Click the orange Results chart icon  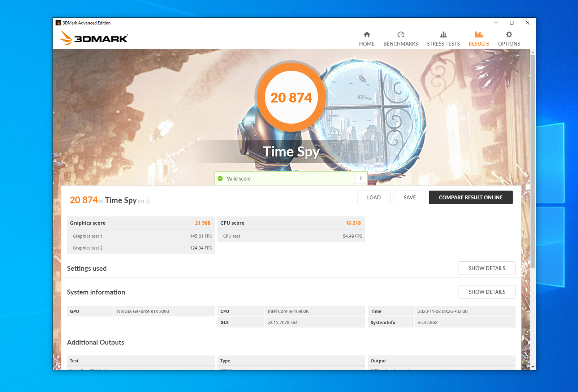point(479,35)
